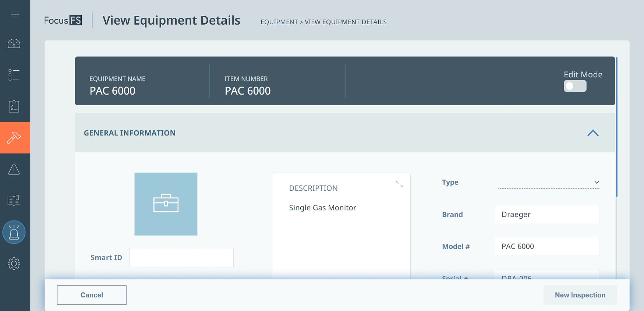Expand the description box with arrows icon

point(399,184)
